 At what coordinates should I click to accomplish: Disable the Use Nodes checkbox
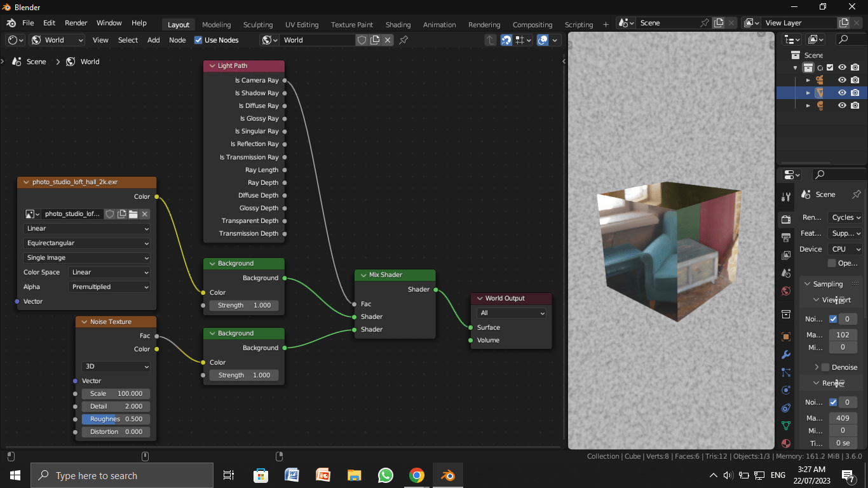point(199,39)
